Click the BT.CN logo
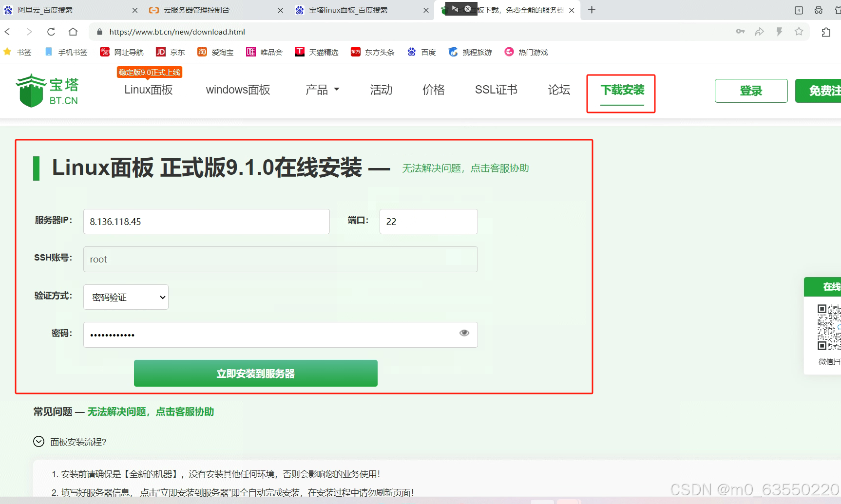Screen dimensions: 841x504 pyautogui.click(x=48, y=91)
